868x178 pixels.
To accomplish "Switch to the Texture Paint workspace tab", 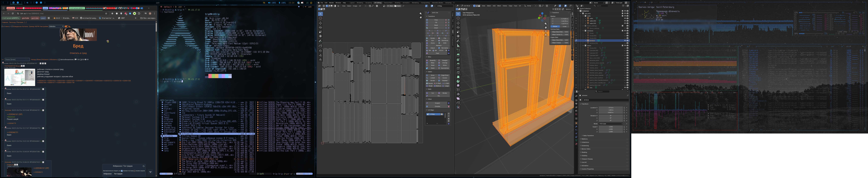I will (x=388, y=3).
